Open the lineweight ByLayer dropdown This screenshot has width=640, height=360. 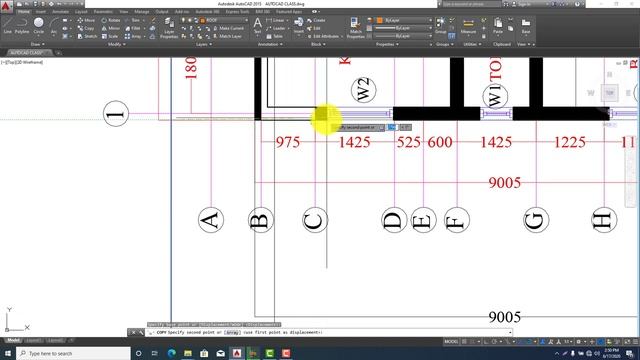403,28
